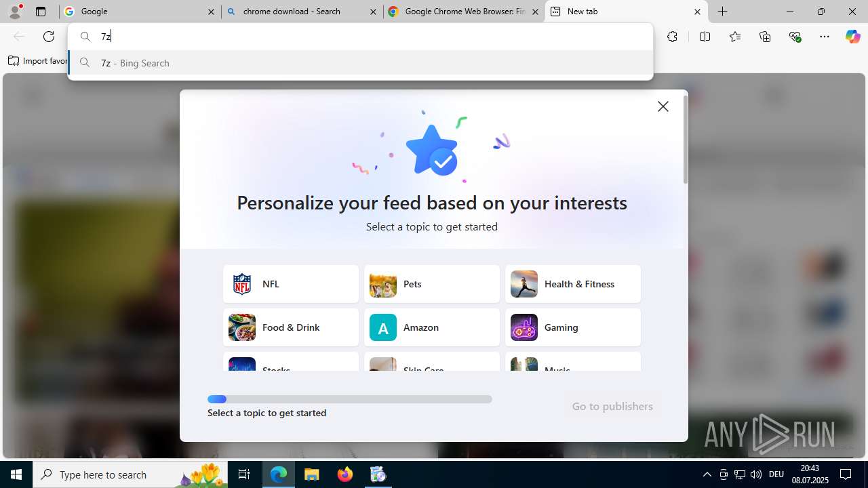Open the installer app icon on taskbar
The height and width of the screenshot is (488, 868).
378,474
